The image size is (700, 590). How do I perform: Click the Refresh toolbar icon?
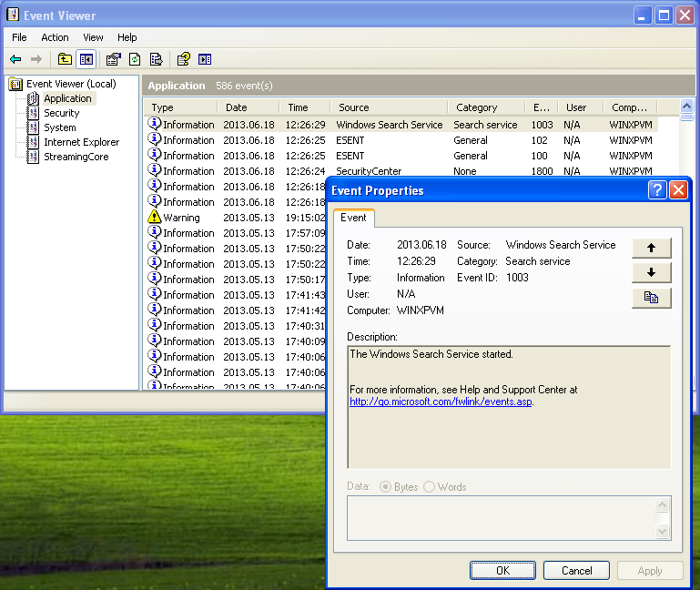tap(135, 59)
